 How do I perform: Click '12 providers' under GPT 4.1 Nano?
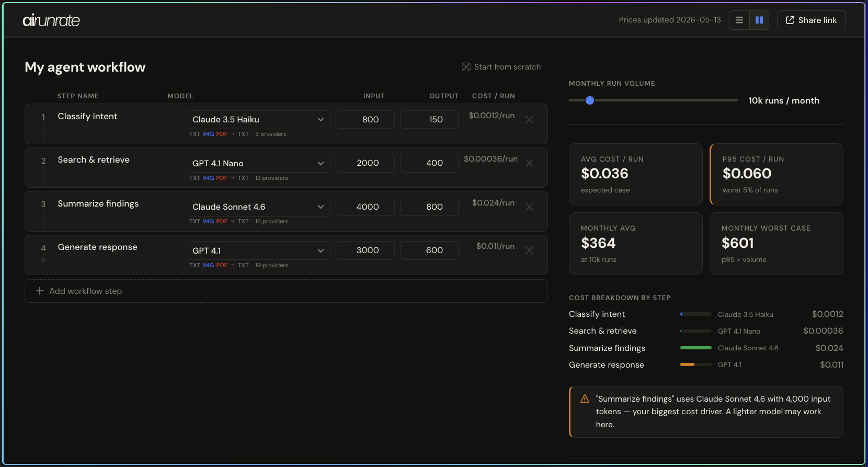[271, 178]
